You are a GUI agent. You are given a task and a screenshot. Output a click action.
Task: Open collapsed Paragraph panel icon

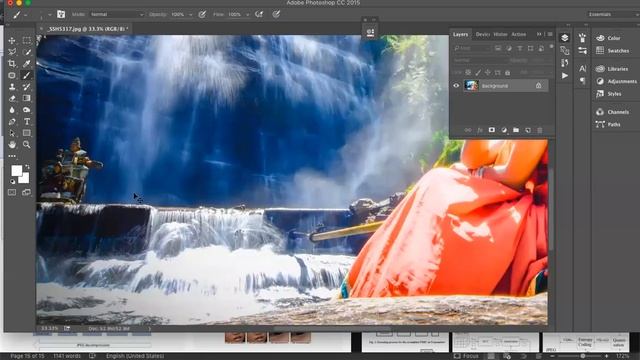[582, 81]
